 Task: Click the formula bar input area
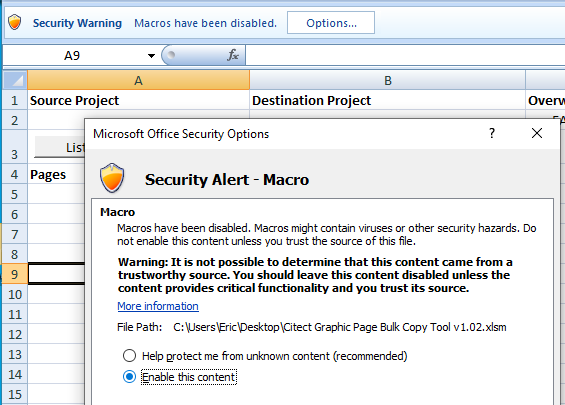click(405, 55)
